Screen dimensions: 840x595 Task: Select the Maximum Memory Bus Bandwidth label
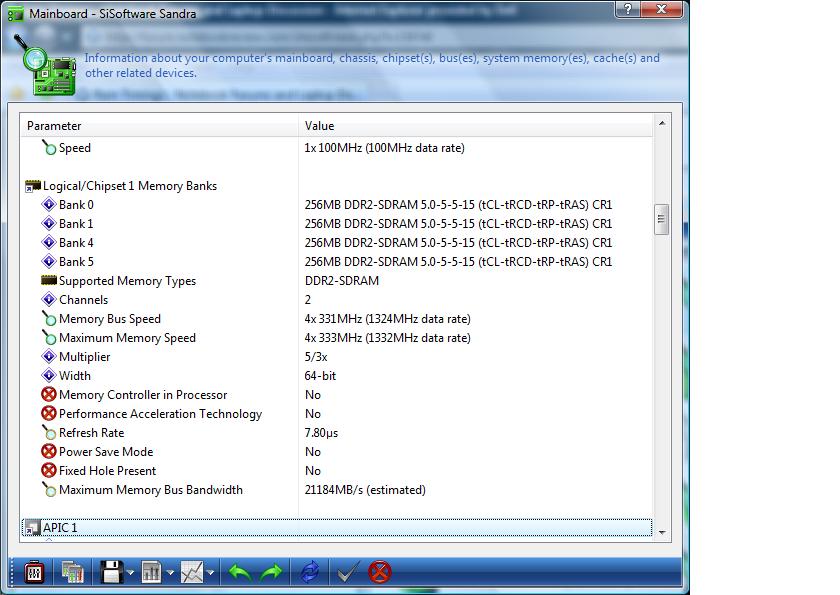tap(151, 489)
